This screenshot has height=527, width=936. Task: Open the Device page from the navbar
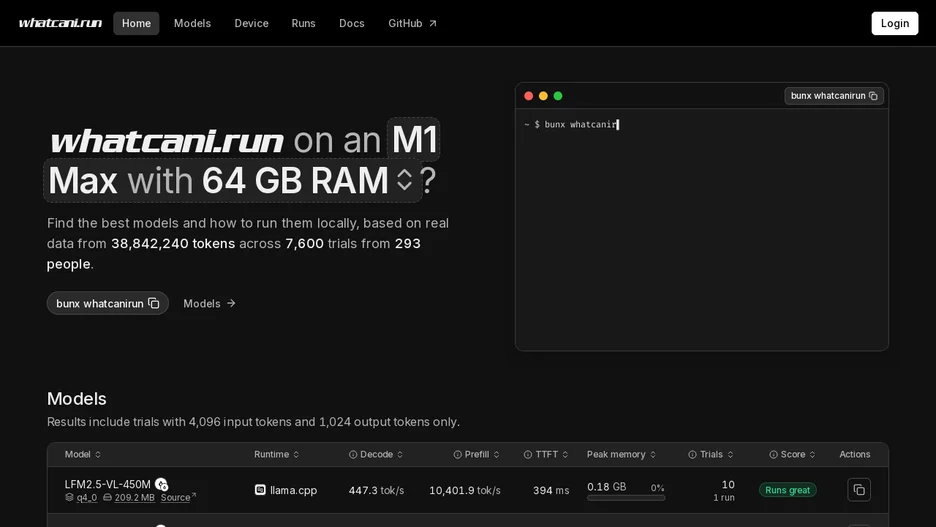(x=251, y=23)
